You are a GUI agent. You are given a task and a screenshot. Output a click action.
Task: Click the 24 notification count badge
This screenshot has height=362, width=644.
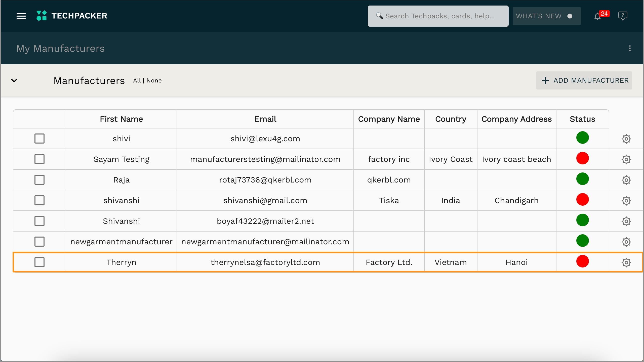pyautogui.click(x=604, y=14)
